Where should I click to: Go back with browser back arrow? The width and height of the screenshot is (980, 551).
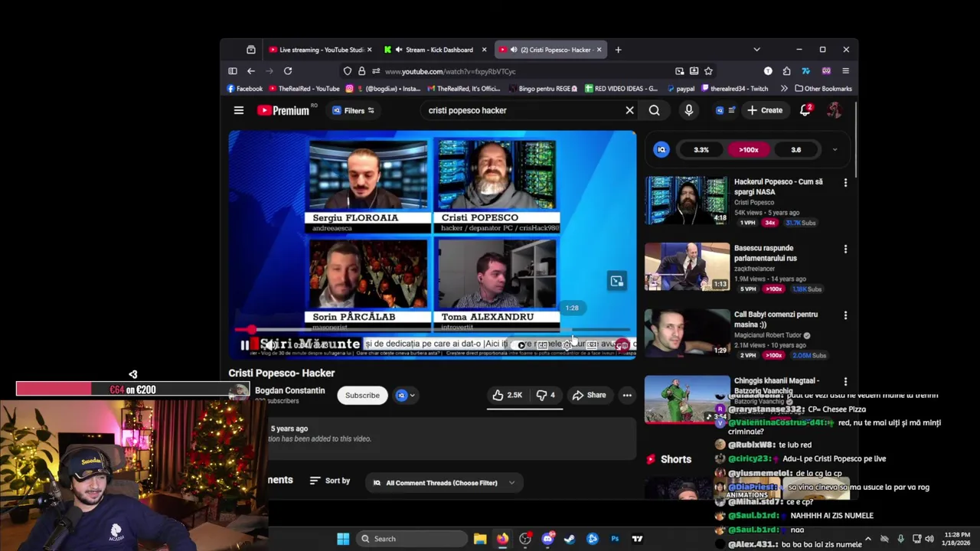[250, 71]
